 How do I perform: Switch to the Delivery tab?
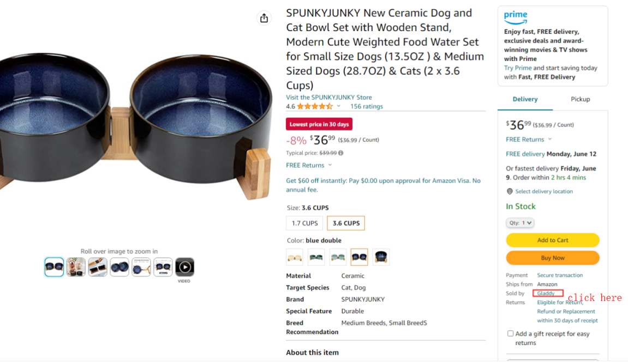(x=525, y=99)
